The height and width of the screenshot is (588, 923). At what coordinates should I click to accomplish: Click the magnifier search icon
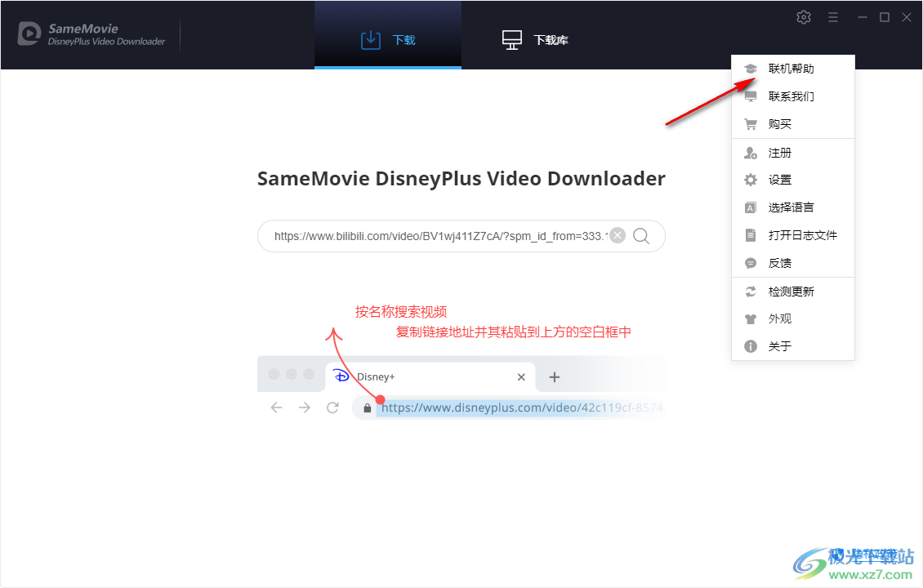641,236
